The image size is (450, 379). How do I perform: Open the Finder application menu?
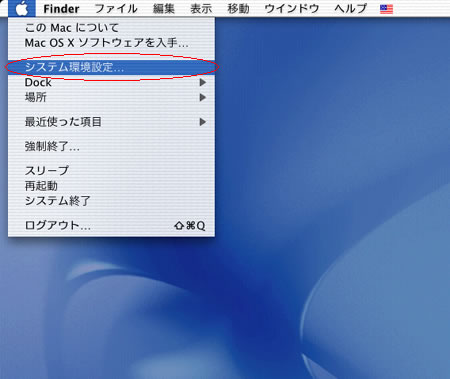pos(61,9)
